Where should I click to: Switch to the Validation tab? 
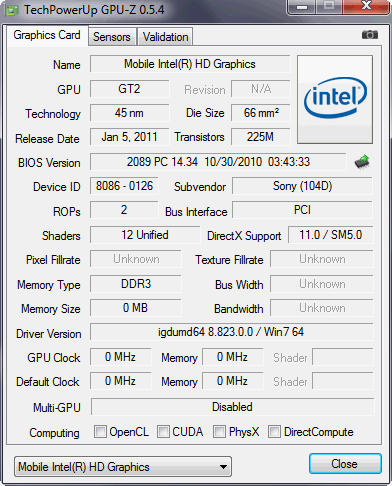point(165,37)
